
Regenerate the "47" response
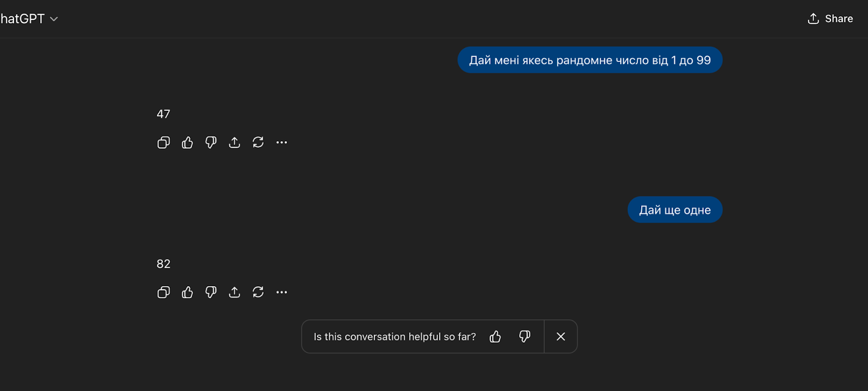tap(258, 143)
